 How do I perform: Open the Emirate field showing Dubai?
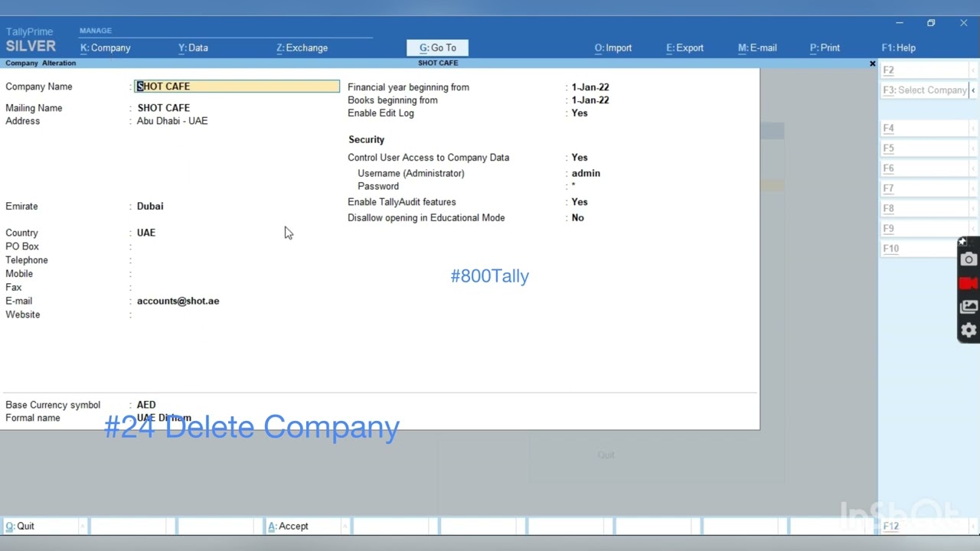point(150,206)
